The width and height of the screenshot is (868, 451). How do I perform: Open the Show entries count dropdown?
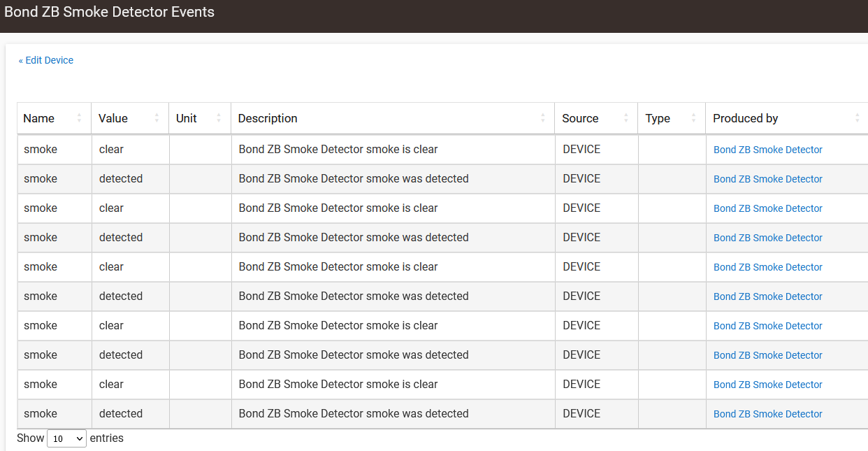click(66, 438)
